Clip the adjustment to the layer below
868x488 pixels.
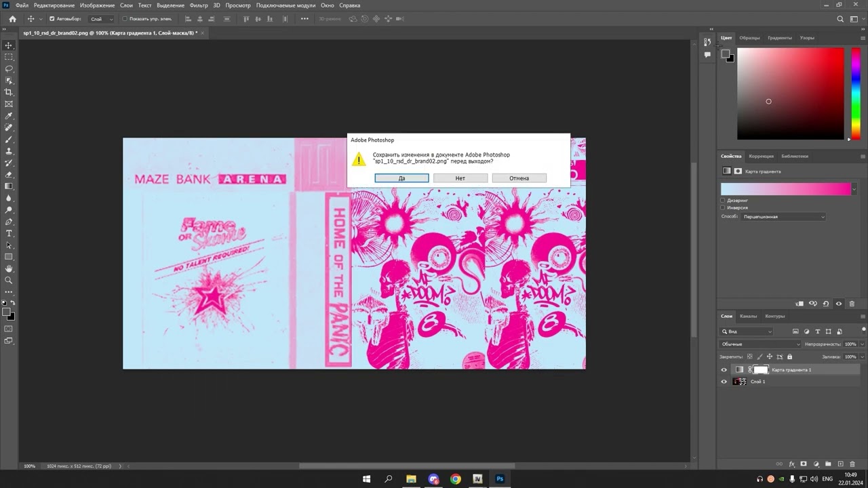(x=800, y=304)
